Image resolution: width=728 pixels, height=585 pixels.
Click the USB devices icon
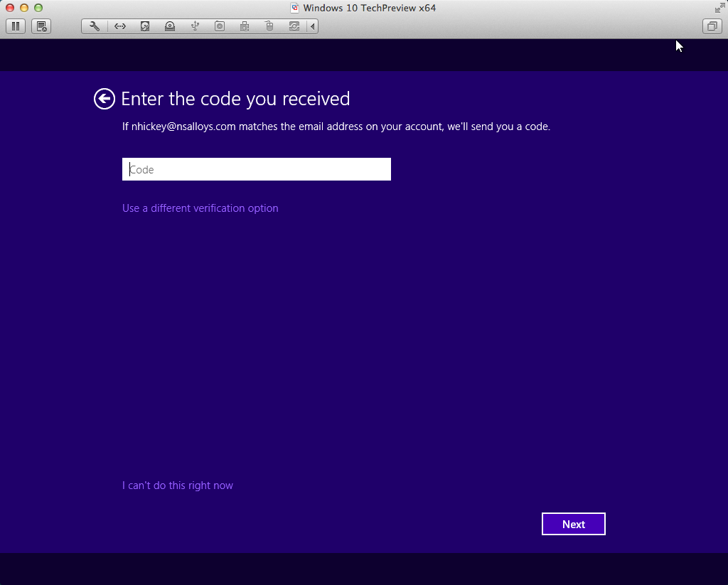tap(195, 26)
